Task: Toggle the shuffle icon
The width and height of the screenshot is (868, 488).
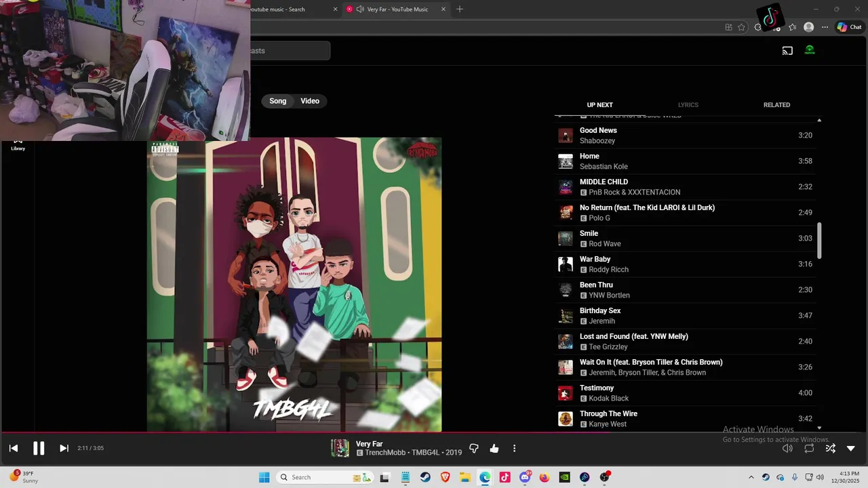Action: (830, 448)
